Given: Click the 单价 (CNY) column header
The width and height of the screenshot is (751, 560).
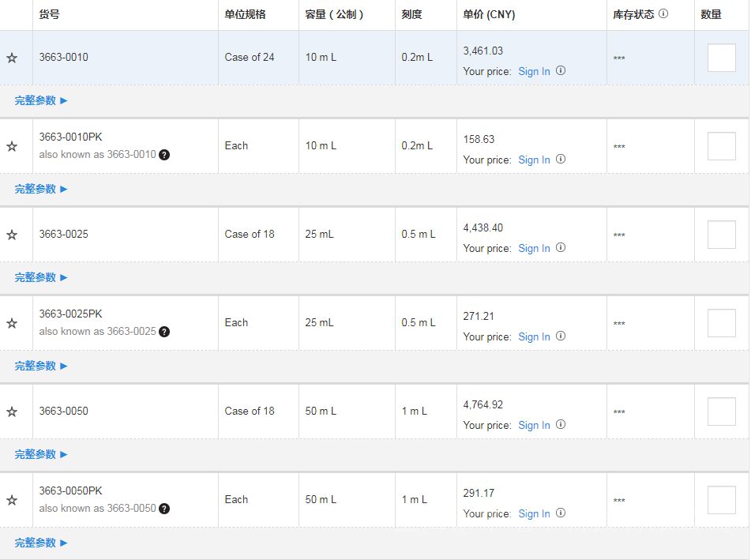Looking at the screenshot, I should 489,14.
